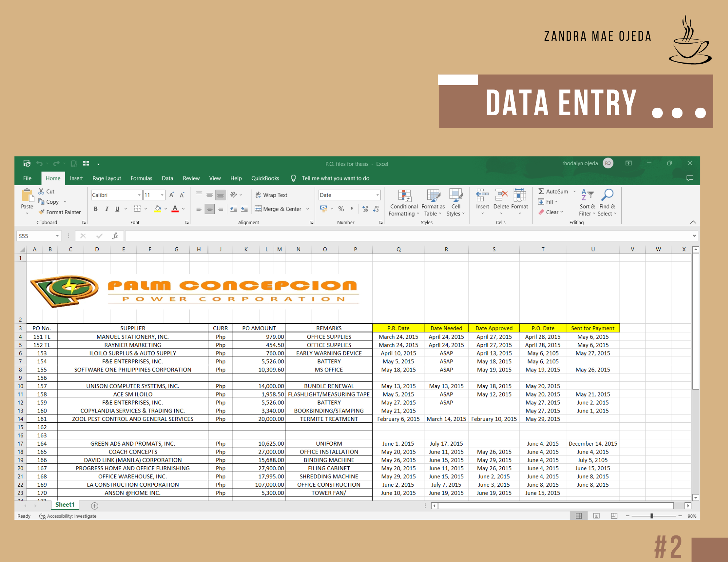Image resolution: width=728 pixels, height=562 pixels.
Task: Open the Page Layout tab
Action: [106, 178]
